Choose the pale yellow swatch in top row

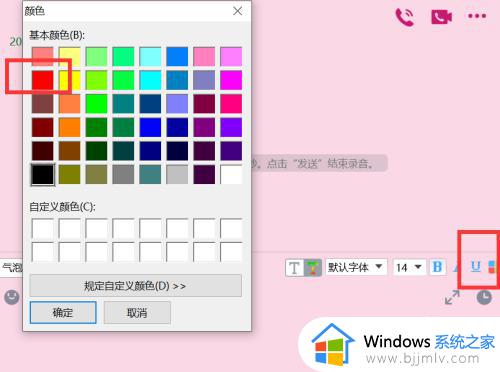point(70,56)
